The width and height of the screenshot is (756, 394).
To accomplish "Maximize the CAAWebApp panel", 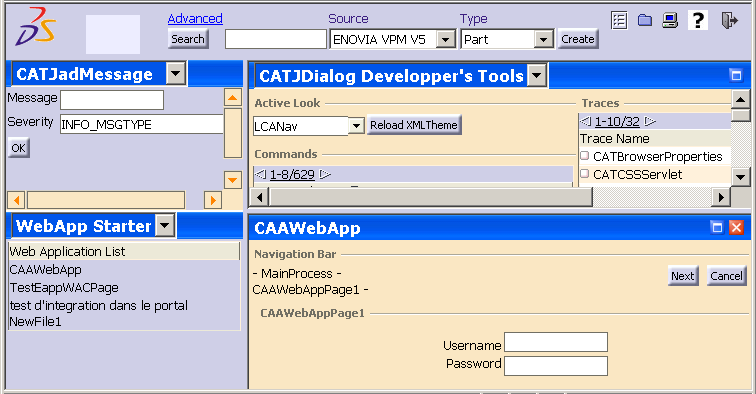I will coord(717,227).
